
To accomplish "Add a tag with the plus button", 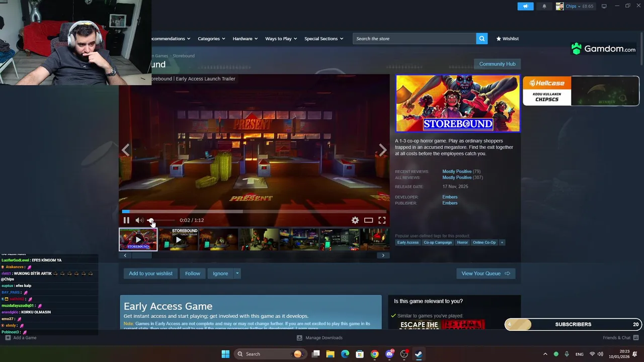I will click(502, 242).
